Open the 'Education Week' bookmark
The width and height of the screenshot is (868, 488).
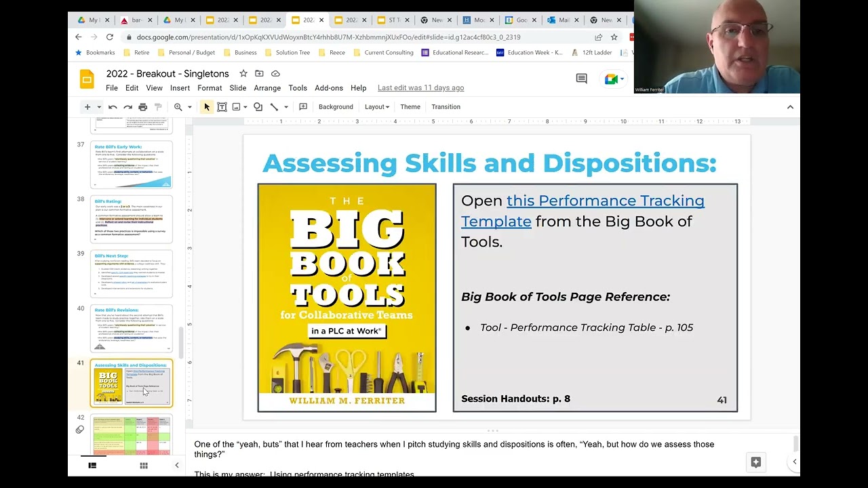click(529, 52)
